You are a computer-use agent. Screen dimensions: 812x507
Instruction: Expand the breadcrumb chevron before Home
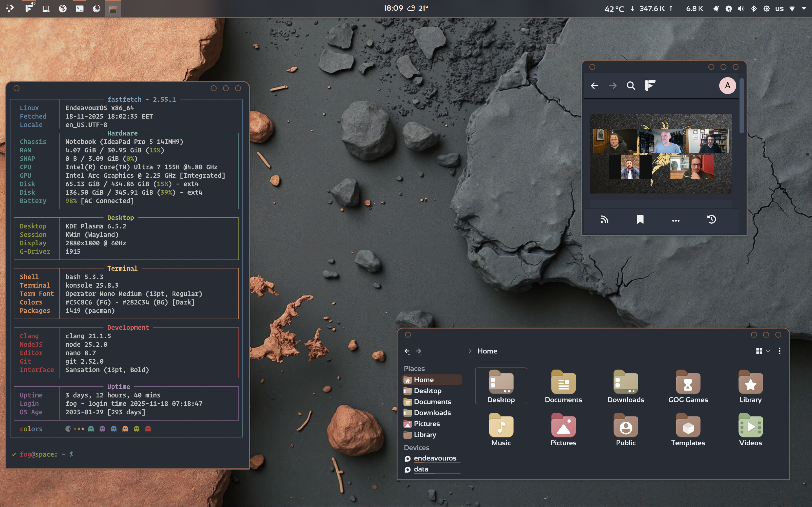click(470, 351)
